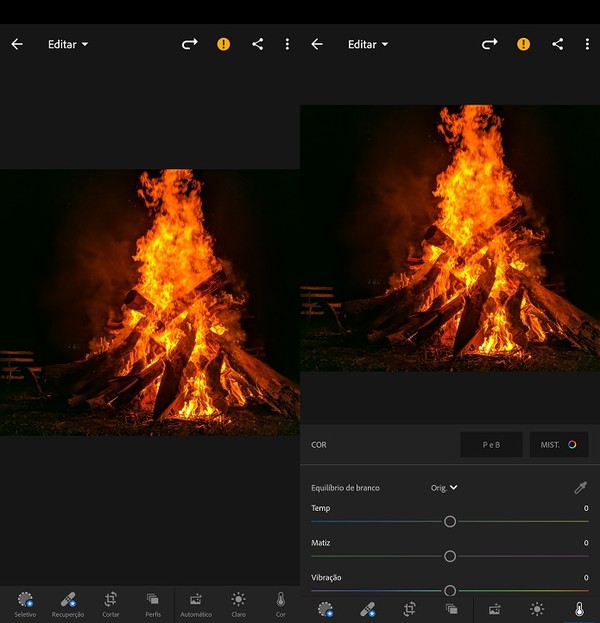
Task: Tap crop icon on right screen
Action: [410, 609]
